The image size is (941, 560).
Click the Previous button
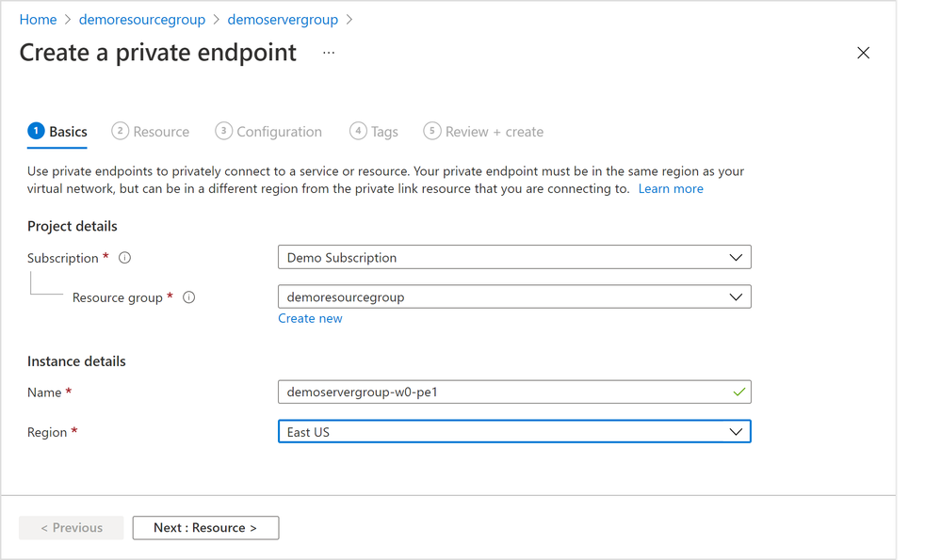click(72, 528)
